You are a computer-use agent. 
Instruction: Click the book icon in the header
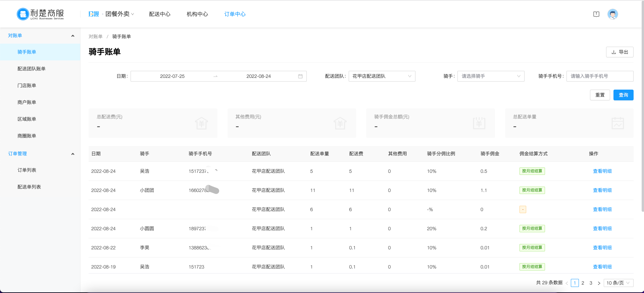click(596, 14)
